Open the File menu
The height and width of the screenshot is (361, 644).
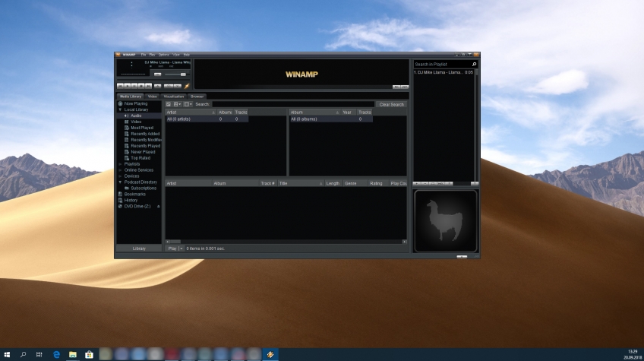coord(144,55)
